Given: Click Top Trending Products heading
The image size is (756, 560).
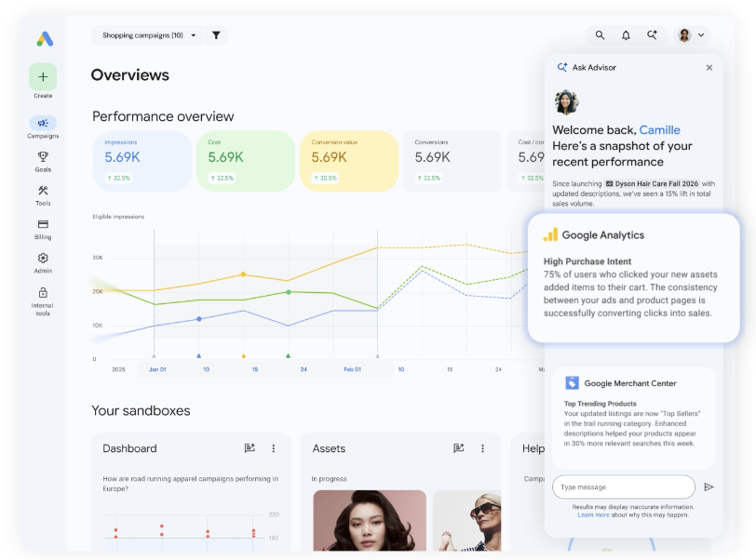Looking at the screenshot, I should 601,404.
